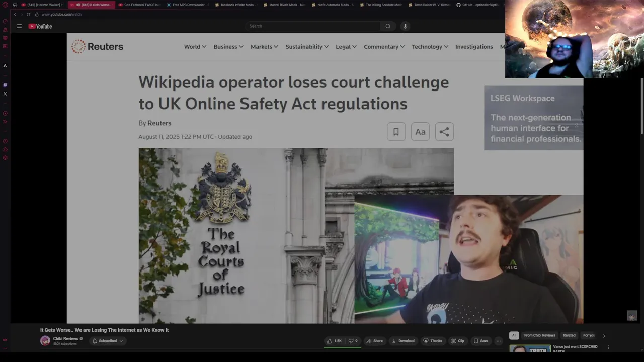The height and width of the screenshot is (362, 644).
Task: Open X (Twitter) in the browser sidebar
Action: (5, 94)
